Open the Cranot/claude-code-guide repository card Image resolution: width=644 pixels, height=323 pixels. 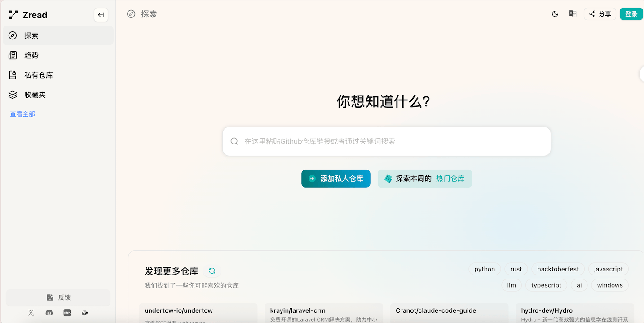coord(450,313)
